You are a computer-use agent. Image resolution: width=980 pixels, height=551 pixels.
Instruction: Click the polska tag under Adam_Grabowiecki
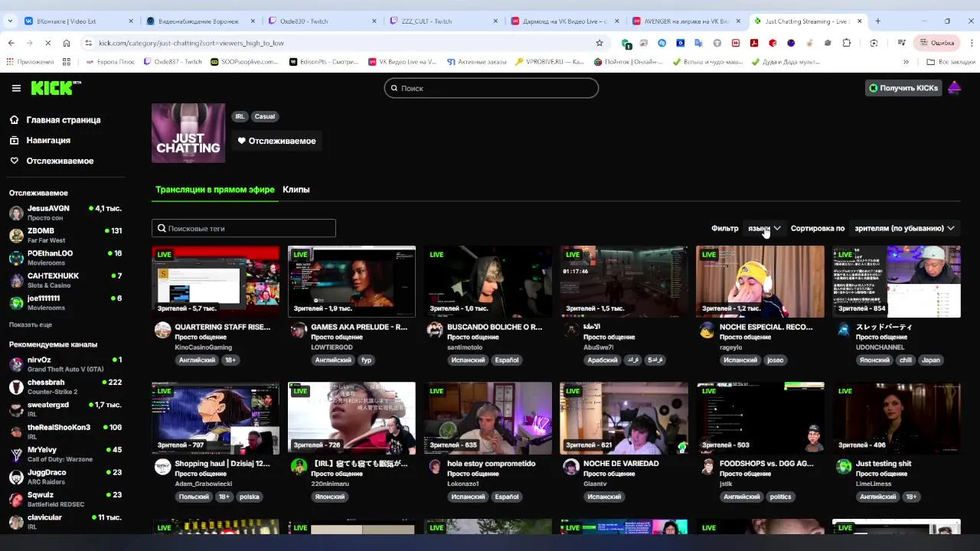pos(250,497)
